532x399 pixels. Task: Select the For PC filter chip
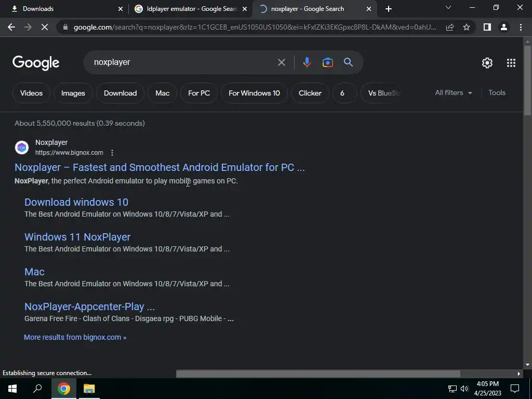pyautogui.click(x=199, y=93)
